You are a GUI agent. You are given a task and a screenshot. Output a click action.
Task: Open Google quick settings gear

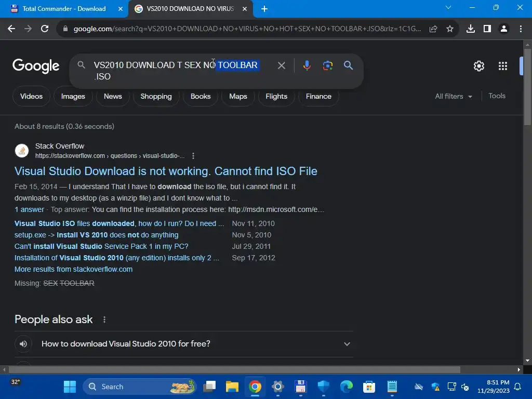[478, 66]
